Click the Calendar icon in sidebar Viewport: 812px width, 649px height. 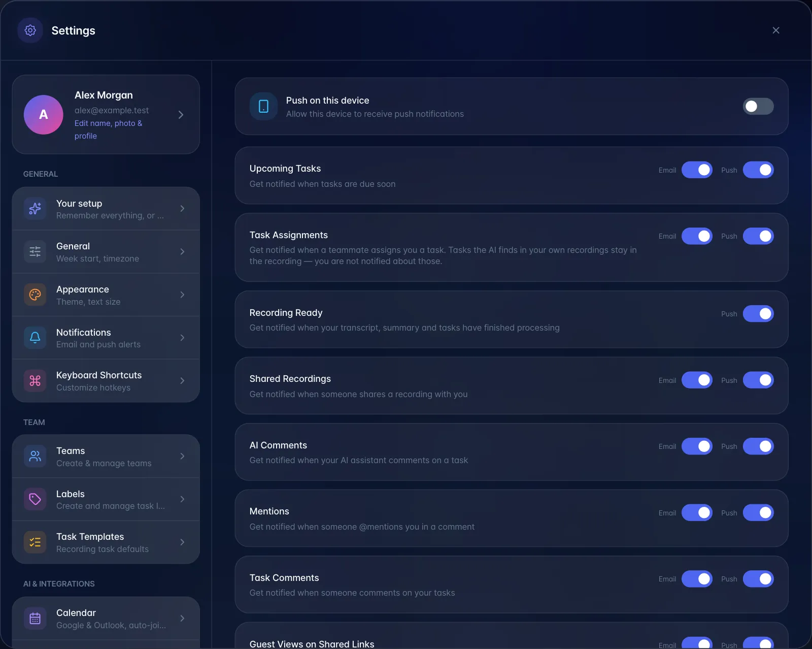click(35, 619)
